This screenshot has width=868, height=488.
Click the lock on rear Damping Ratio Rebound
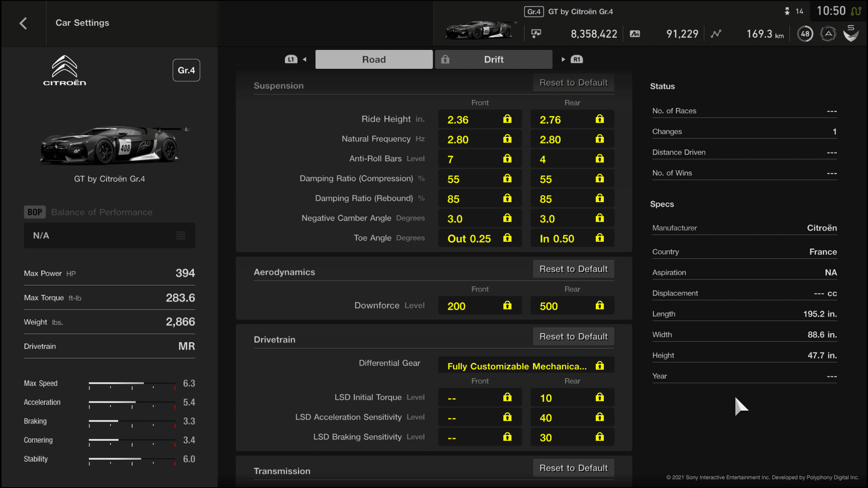coord(599,198)
